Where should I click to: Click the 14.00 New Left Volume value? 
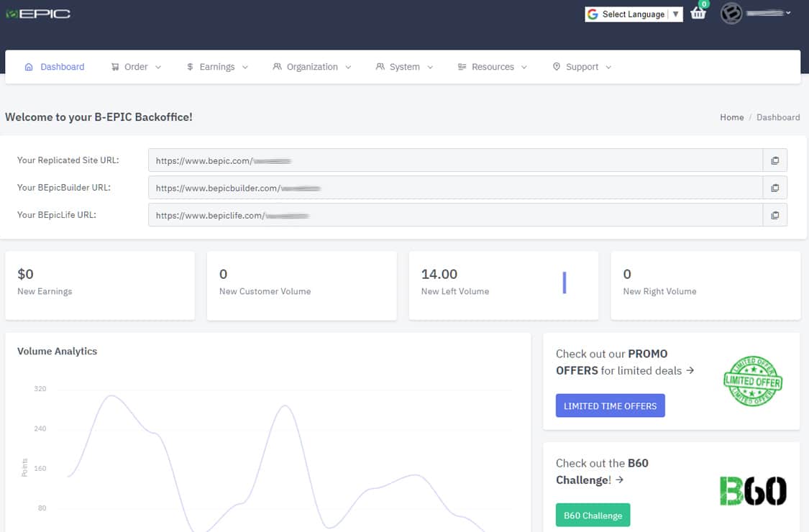(x=439, y=274)
